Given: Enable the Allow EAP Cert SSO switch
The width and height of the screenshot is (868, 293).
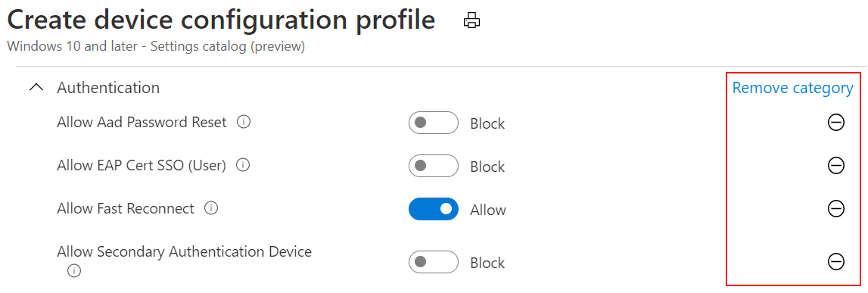Looking at the screenshot, I should click(x=434, y=166).
